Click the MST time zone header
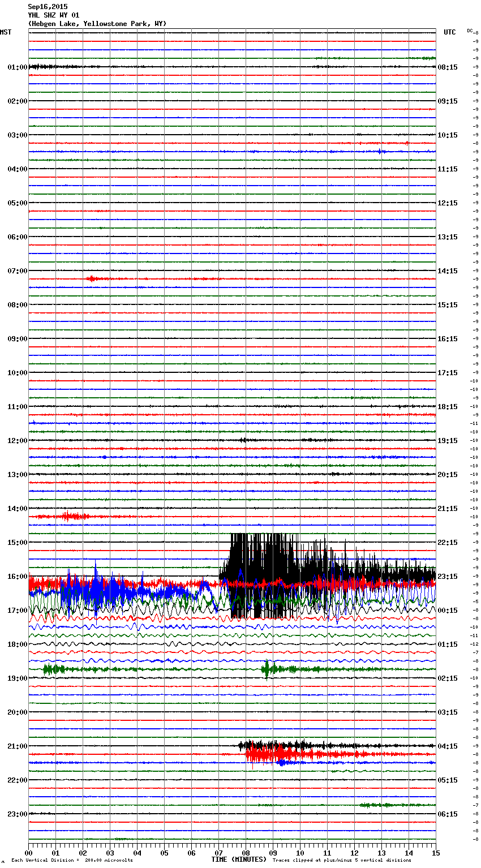 tap(6, 32)
